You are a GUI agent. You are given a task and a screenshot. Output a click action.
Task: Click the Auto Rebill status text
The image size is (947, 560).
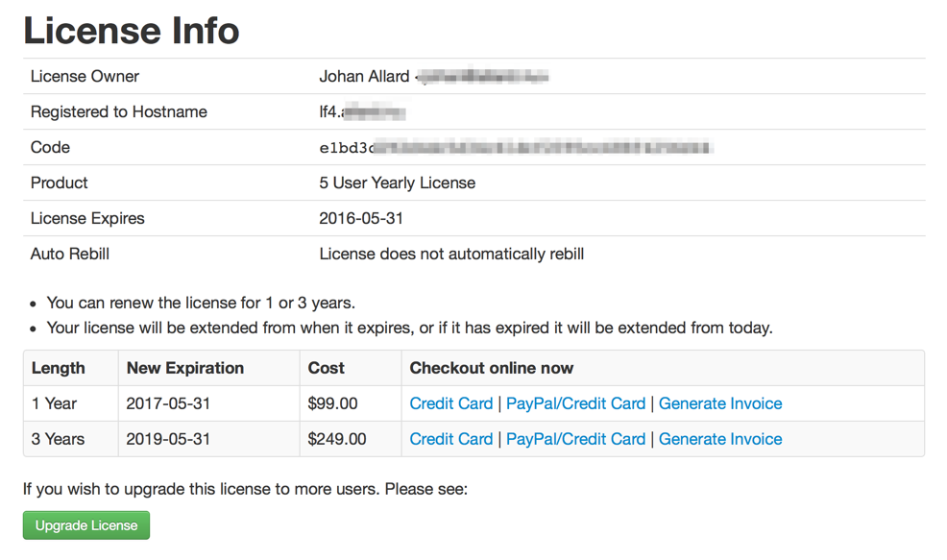click(x=451, y=254)
